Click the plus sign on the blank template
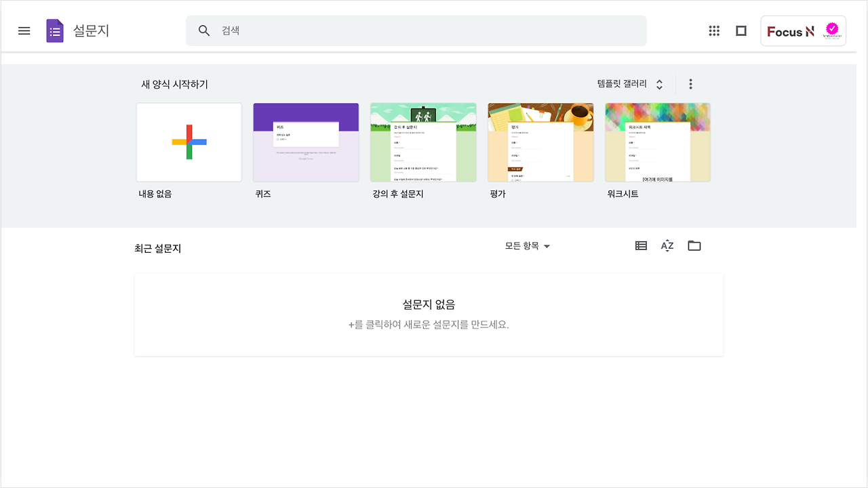The image size is (868, 488). pyautogui.click(x=189, y=142)
